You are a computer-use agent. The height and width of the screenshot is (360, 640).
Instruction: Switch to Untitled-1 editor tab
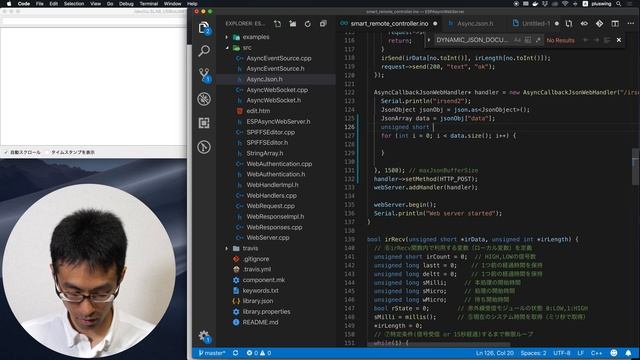536,24
